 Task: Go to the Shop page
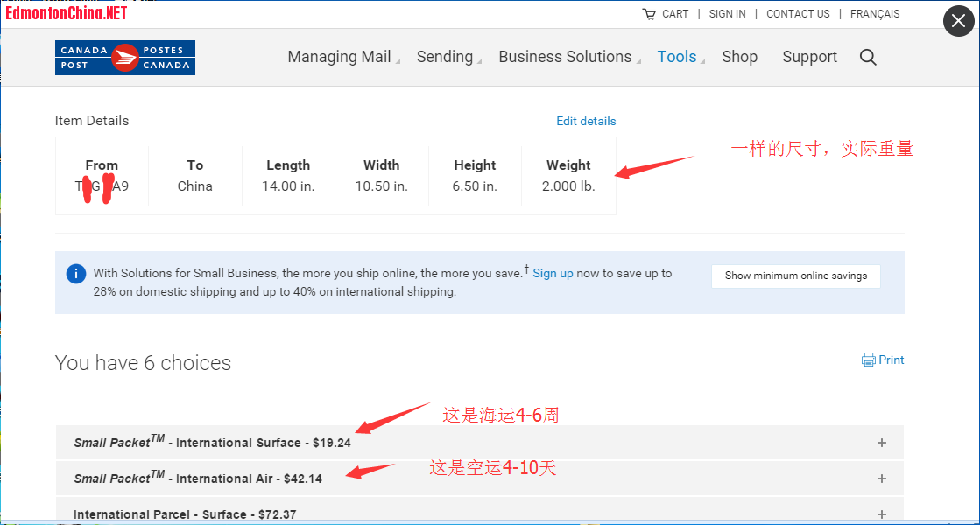click(x=739, y=57)
